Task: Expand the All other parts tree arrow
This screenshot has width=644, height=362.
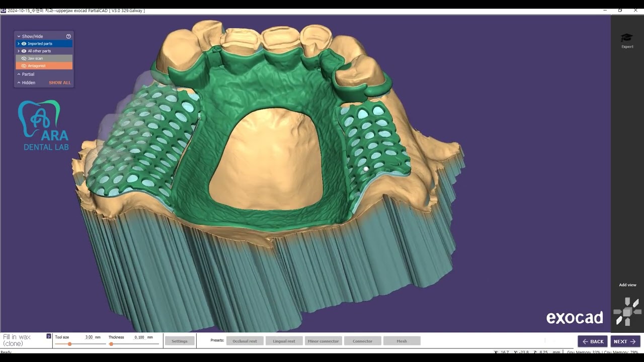Action: (x=19, y=51)
